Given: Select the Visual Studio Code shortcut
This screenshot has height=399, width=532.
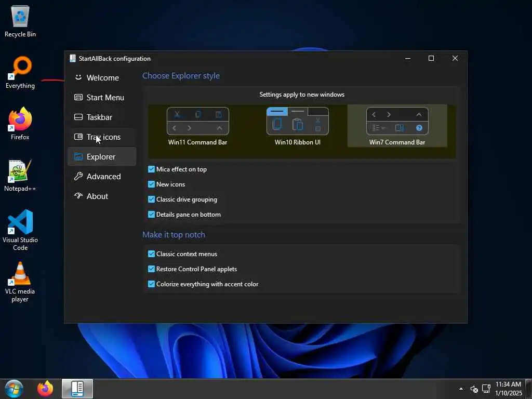Looking at the screenshot, I should click(x=20, y=230).
